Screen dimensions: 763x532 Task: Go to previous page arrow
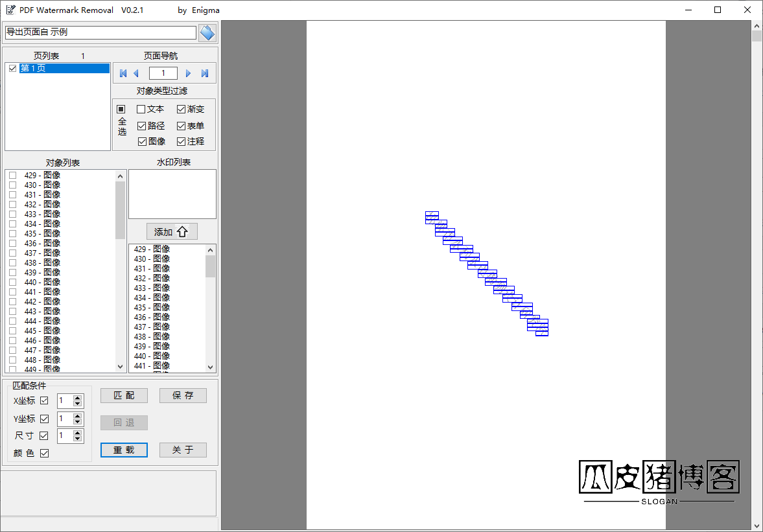136,73
